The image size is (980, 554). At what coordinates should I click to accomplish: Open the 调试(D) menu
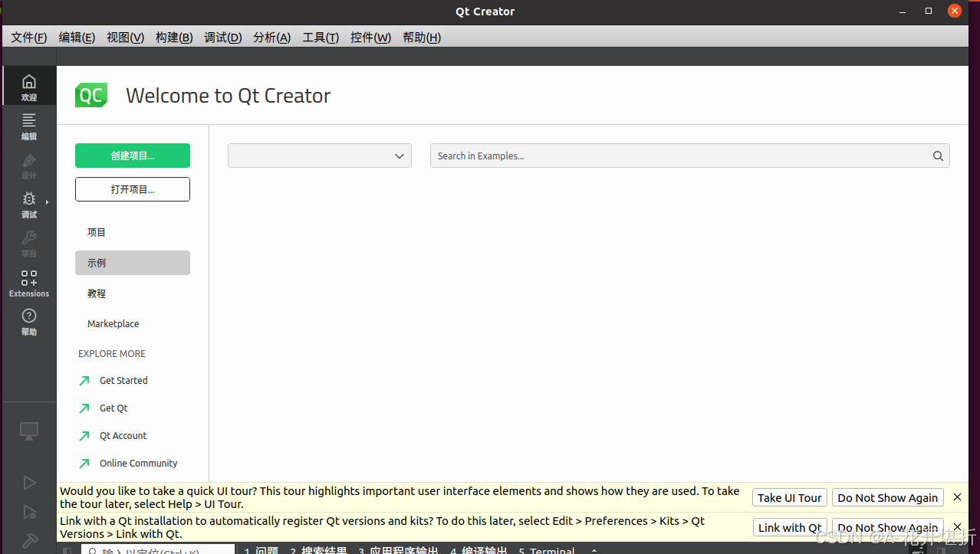click(x=223, y=38)
